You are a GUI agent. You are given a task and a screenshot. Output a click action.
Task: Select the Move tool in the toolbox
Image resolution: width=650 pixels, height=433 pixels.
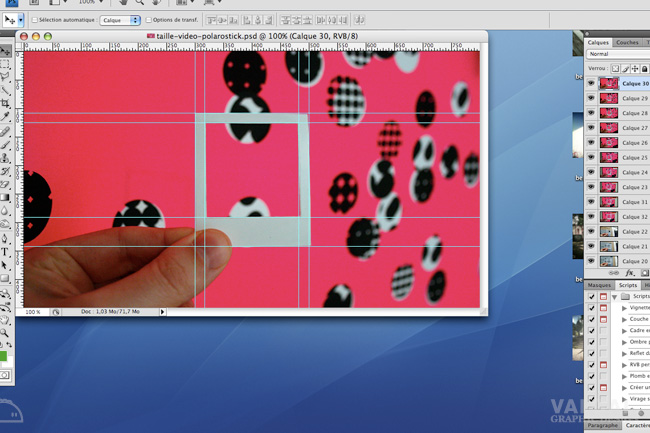(5, 51)
